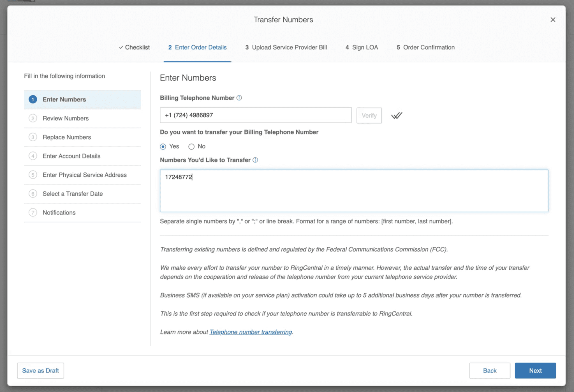Click the Verify button

(x=369, y=115)
